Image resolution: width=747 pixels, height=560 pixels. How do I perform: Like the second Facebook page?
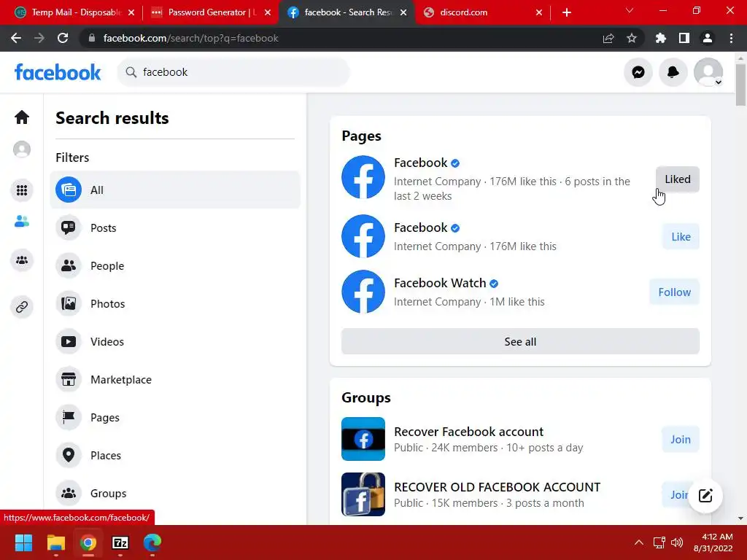(681, 237)
